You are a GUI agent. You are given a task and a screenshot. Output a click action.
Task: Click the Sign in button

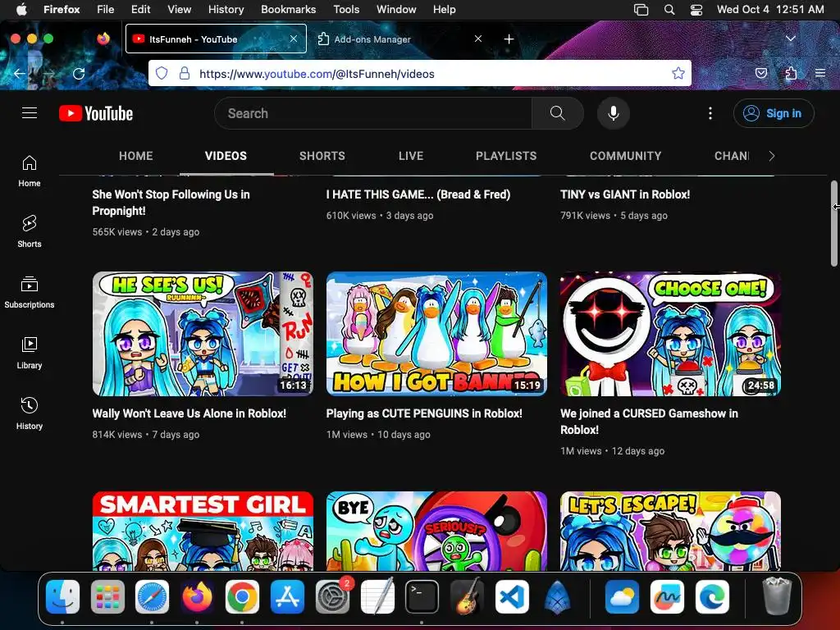pos(774,113)
